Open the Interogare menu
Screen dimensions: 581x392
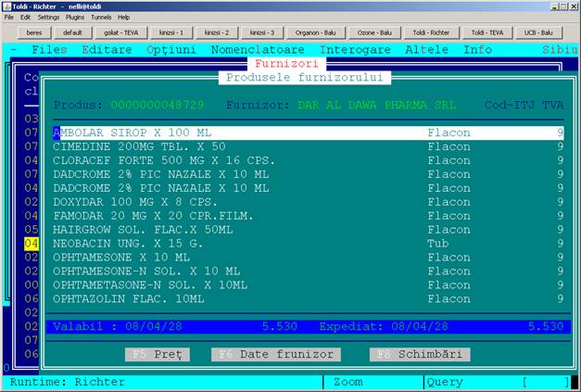355,50
